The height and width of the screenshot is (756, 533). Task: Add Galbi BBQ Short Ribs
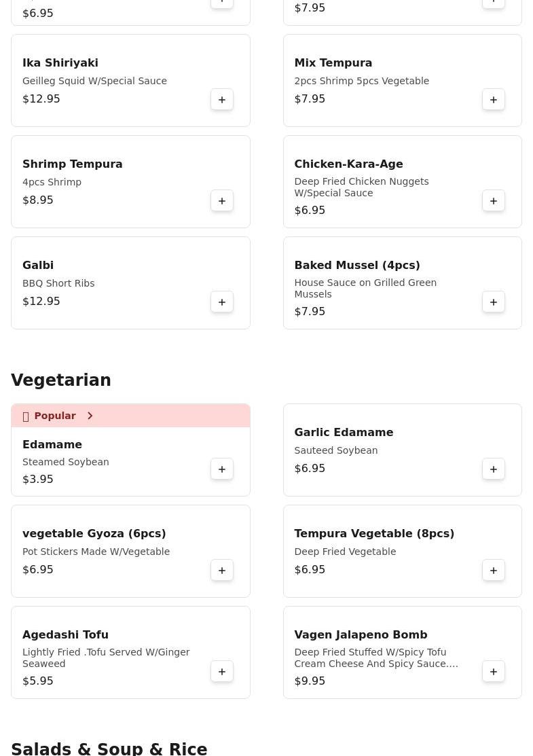222,302
